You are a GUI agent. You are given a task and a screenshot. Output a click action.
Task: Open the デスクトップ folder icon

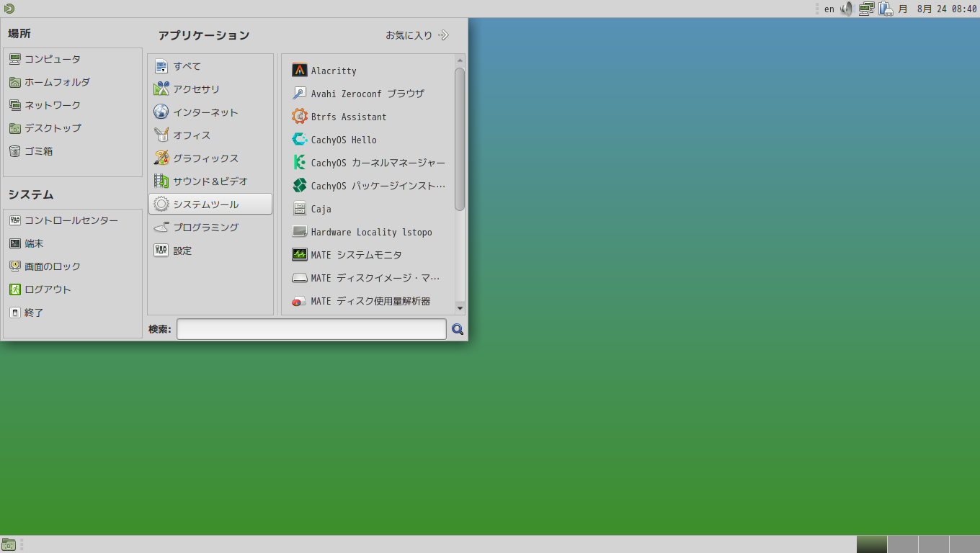coord(15,128)
